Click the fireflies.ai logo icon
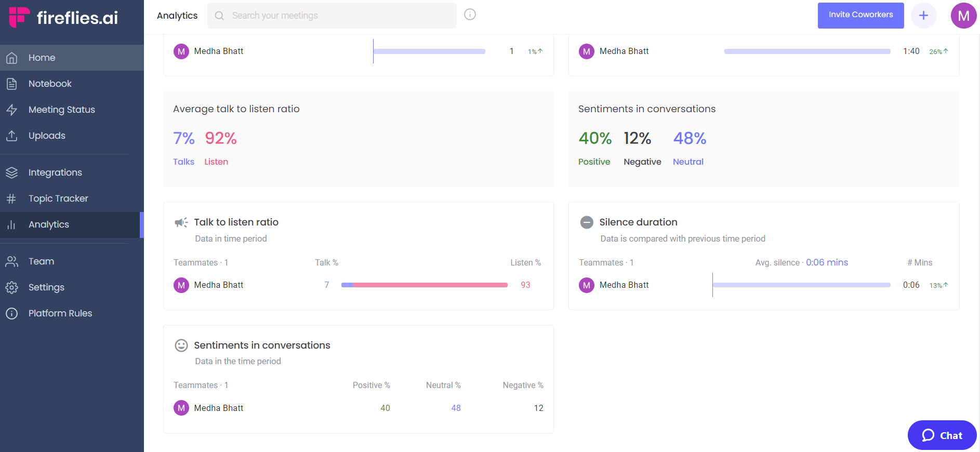Viewport: 980px width, 452px height. 19,17
